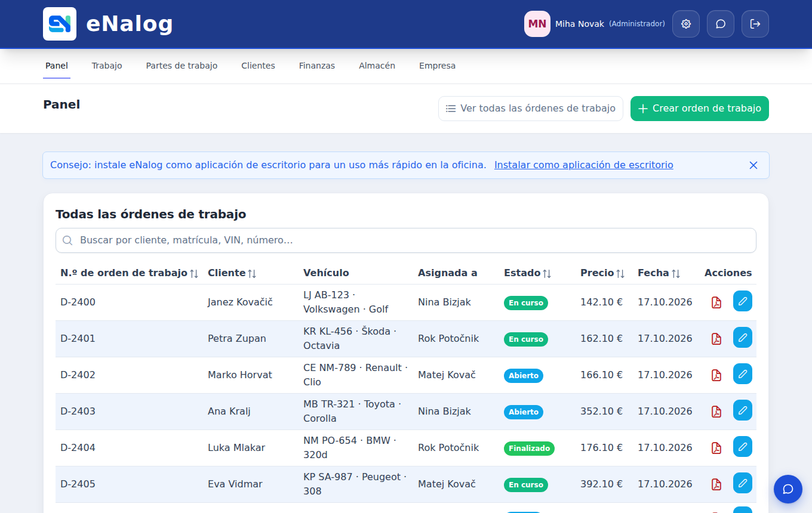This screenshot has width=812, height=513.
Task: Dismiss the desktop app tip banner
Action: pyautogui.click(x=753, y=165)
